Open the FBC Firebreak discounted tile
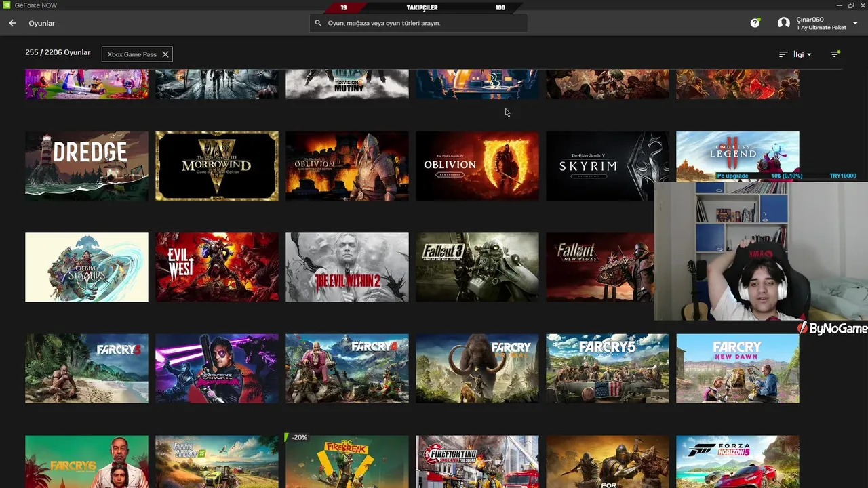The width and height of the screenshot is (868, 488). coord(347,462)
